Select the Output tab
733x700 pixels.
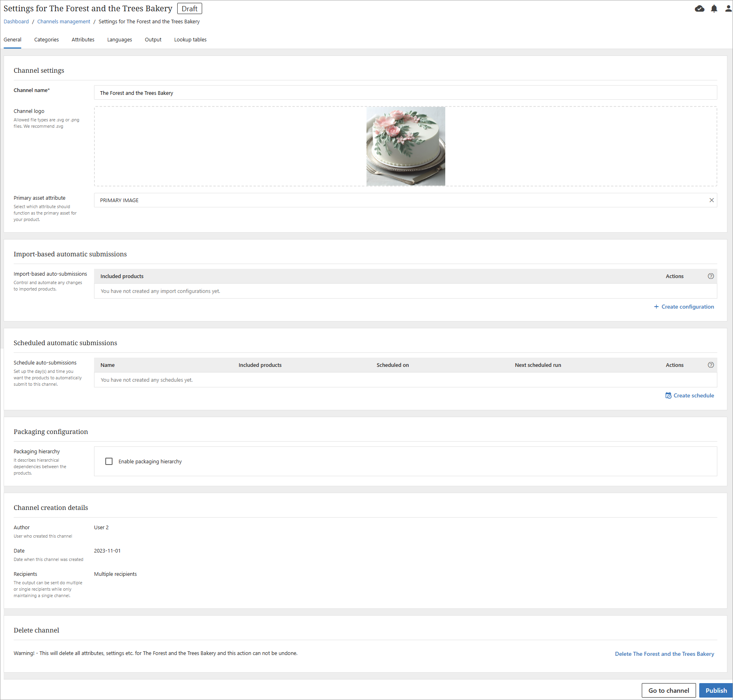pyautogui.click(x=153, y=39)
